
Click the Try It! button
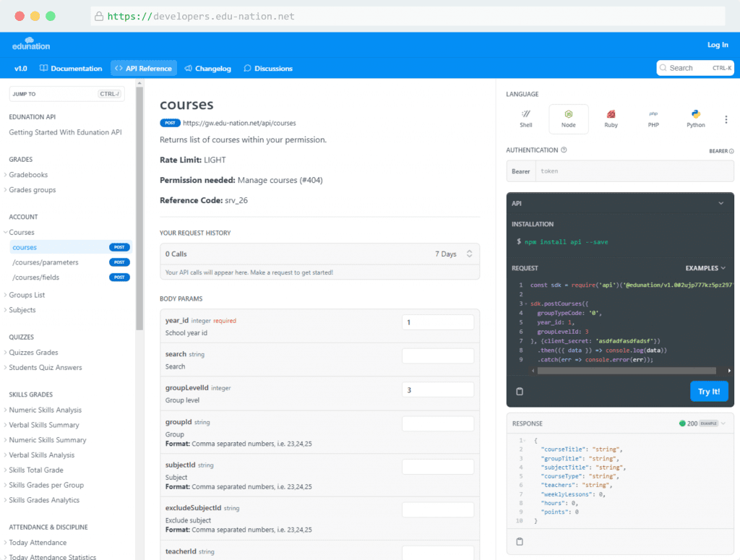(709, 391)
